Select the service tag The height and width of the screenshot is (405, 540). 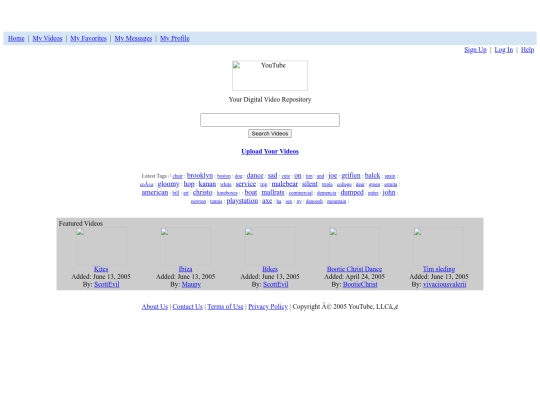point(246,184)
